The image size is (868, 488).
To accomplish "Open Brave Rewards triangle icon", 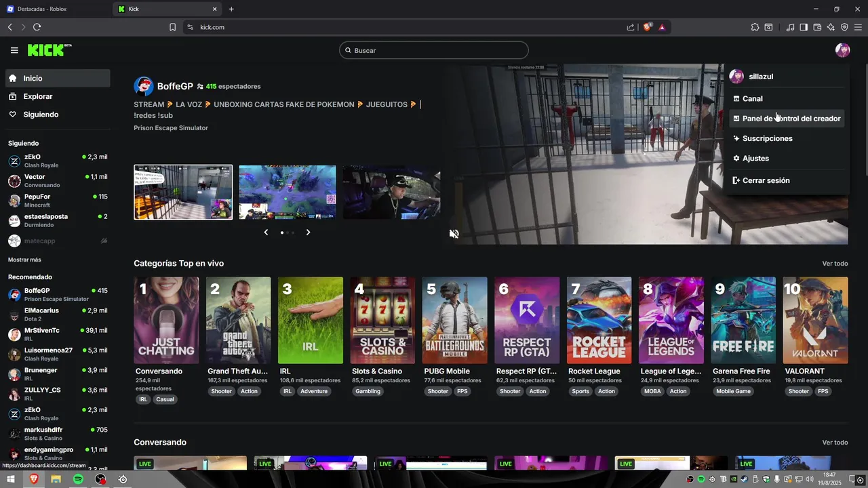I will click(661, 27).
